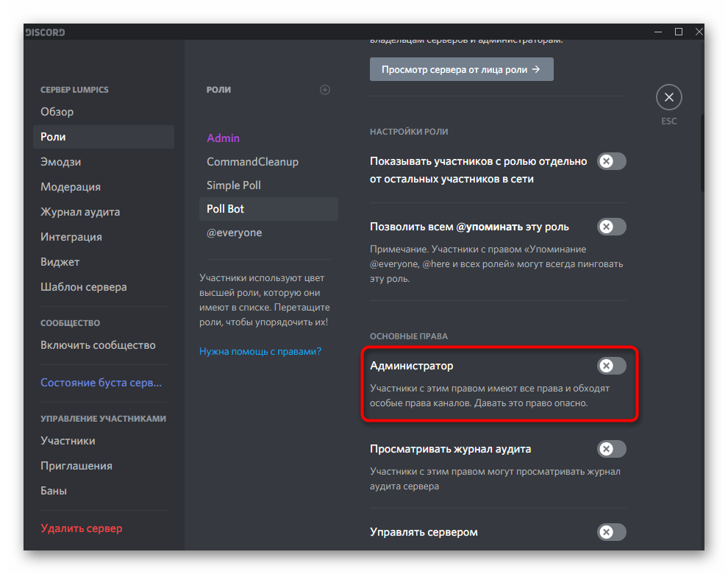
Task: Click the ОСНОВНЫЕ ПРАВА heading
Action: (x=409, y=336)
